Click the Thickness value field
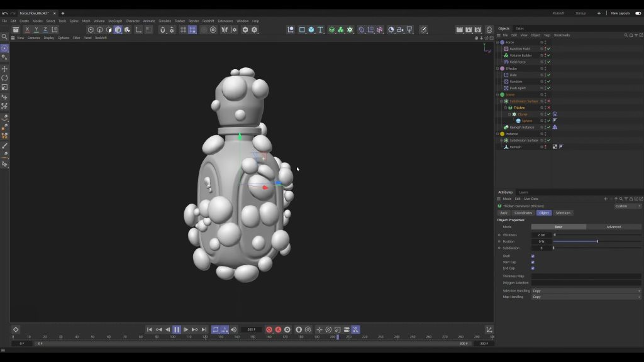This screenshot has height=362, width=644. coord(541,235)
